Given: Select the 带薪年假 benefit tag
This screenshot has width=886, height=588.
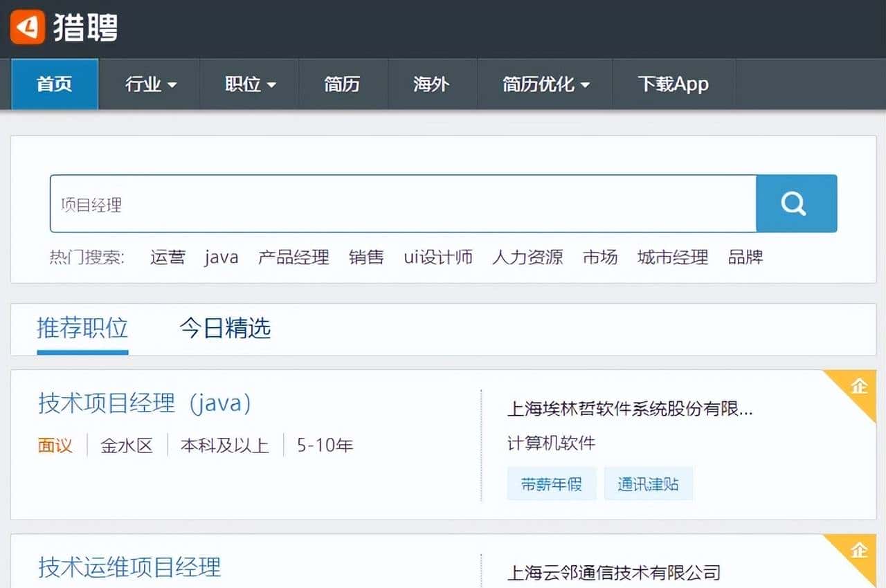Looking at the screenshot, I should pos(552,484).
